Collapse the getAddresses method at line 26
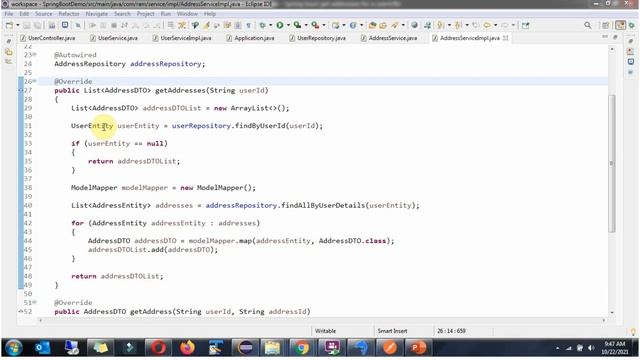This screenshot has height=360, width=640. [35, 81]
